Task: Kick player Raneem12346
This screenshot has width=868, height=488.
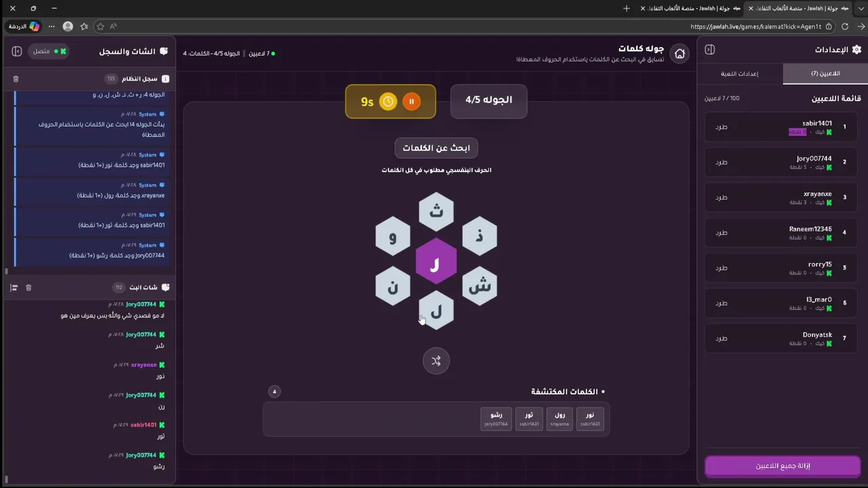Action: click(721, 232)
